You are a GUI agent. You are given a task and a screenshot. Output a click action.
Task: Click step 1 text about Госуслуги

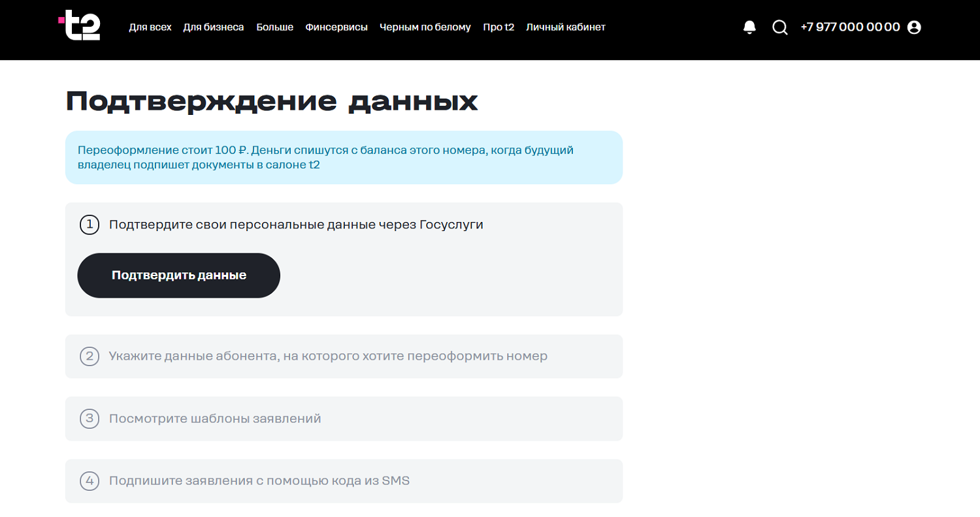point(296,225)
